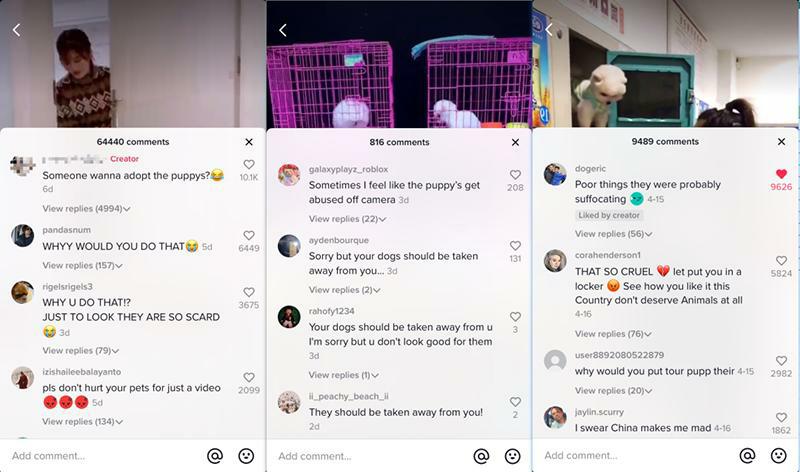Open rigelsrigels3 profile via username
Screen dimensions: 800x472
(x=67, y=287)
